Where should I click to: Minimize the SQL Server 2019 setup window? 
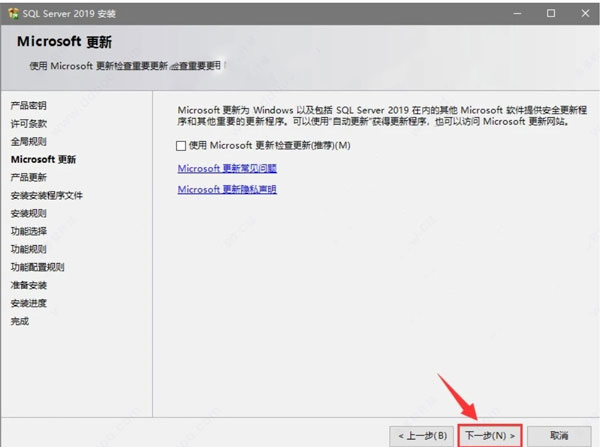(x=517, y=13)
